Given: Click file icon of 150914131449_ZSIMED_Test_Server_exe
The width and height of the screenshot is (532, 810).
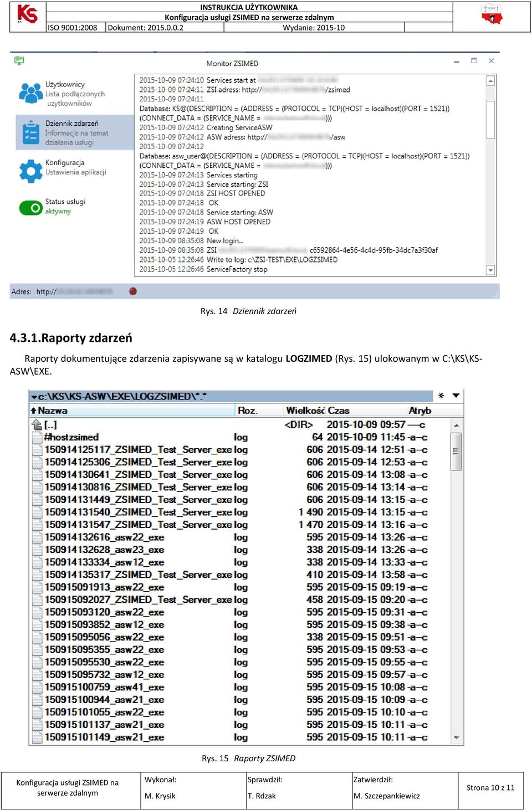Looking at the screenshot, I should (37, 500).
